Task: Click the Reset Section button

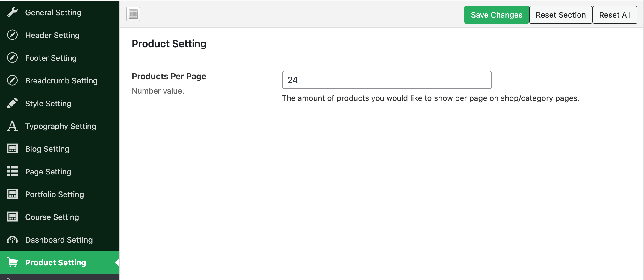Action: point(561,15)
